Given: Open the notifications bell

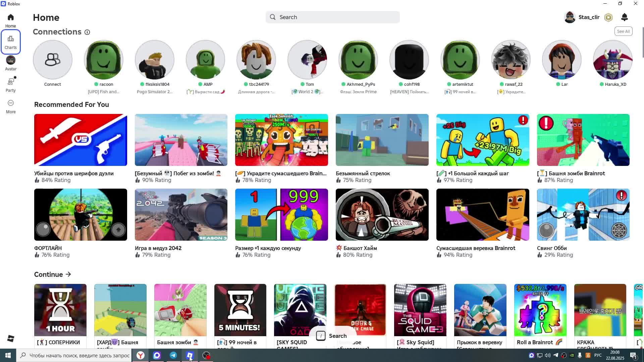Looking at the screenshot, I should pyautogui.click(x=624, y=17).
